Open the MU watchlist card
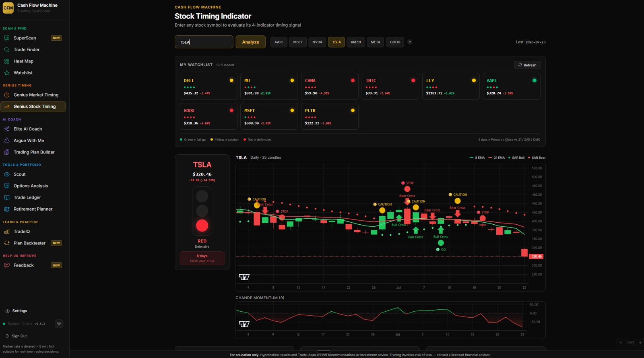Viewport: 644px width, 358px height. coord(269,86)
